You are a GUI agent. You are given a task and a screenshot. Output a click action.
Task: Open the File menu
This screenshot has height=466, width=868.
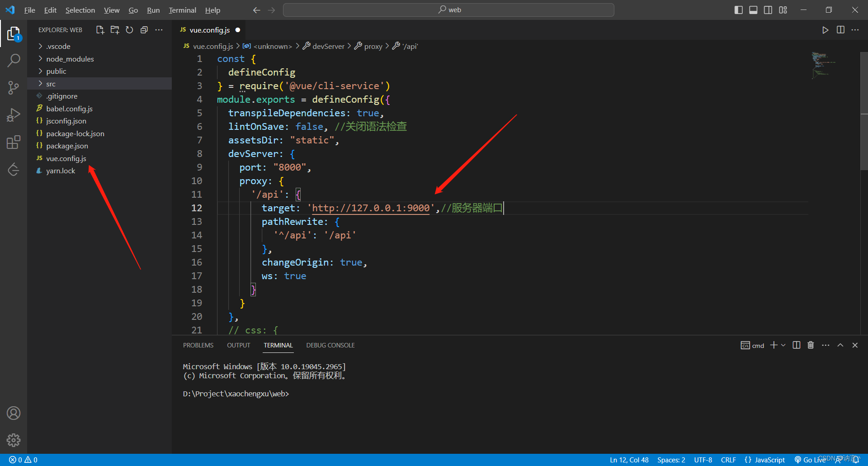(29, 10)
